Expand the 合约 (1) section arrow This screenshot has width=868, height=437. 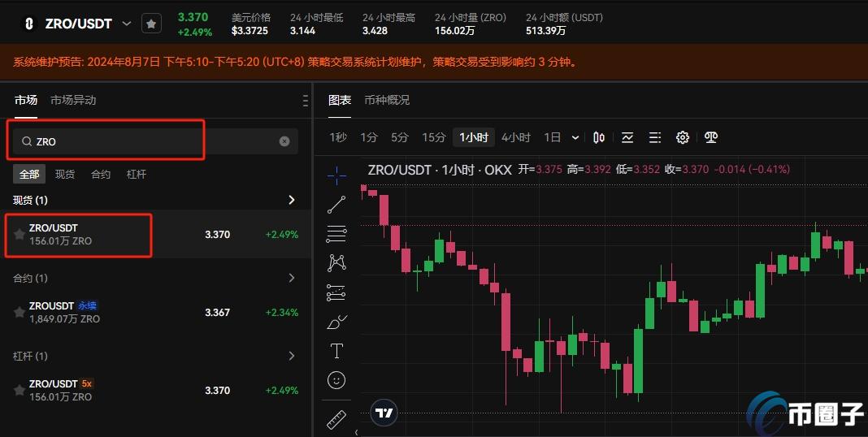[x=292, y=278]
